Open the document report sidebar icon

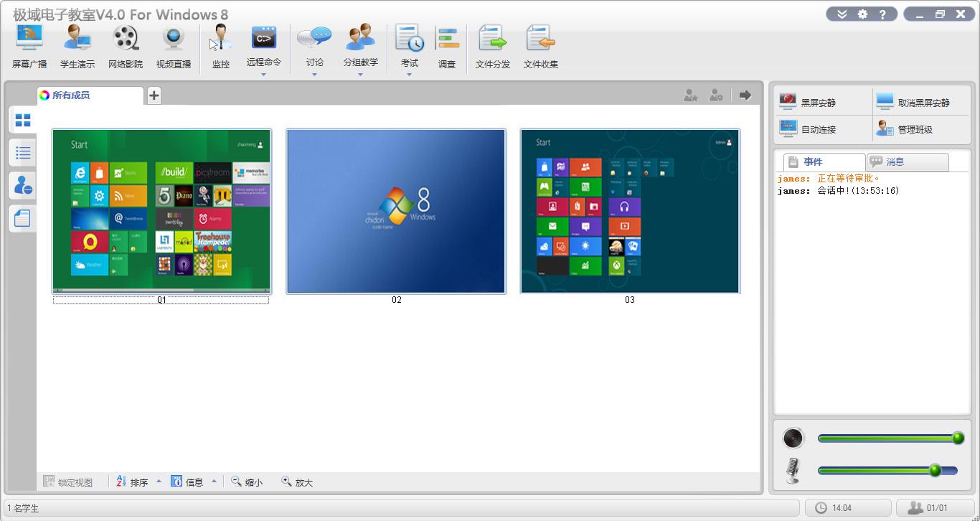coord(23,218)
